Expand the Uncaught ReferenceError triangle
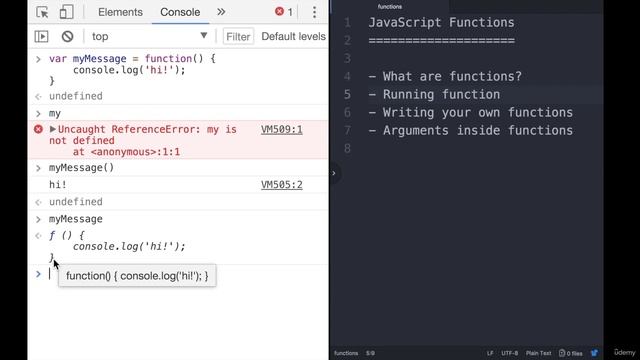 pyautogui.click(x=53, y=129)
